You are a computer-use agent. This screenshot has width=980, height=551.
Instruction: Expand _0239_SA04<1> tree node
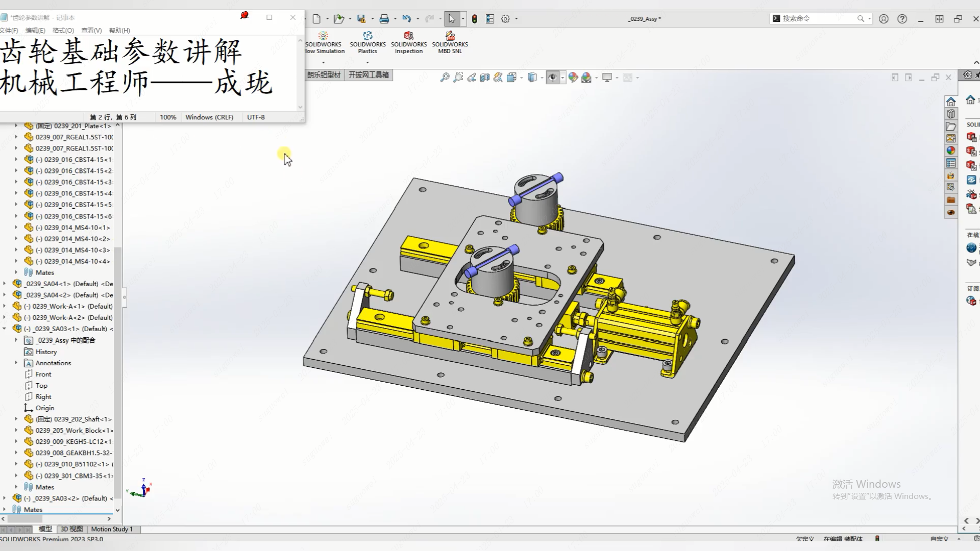pos(5,284)
